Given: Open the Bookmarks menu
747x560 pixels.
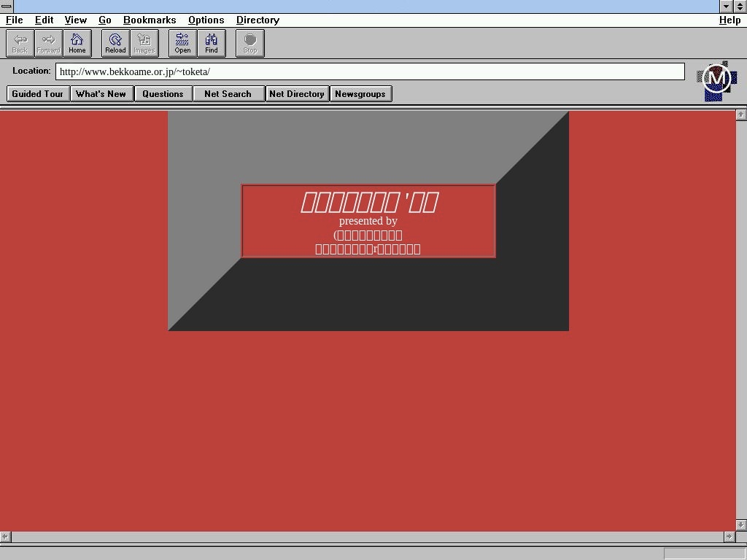Looking at the screenshot, I should (x=150, y=20).
